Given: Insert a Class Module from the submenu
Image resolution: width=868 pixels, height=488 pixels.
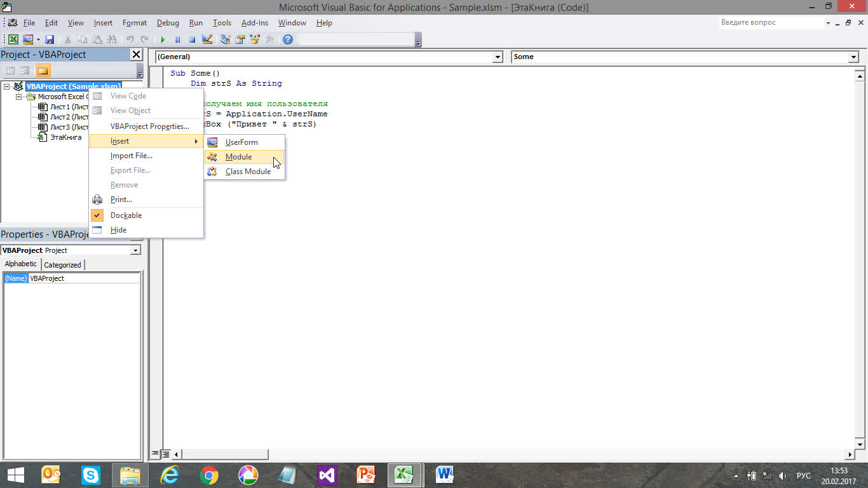Looking at the screenshot, I should click(245, 172).
